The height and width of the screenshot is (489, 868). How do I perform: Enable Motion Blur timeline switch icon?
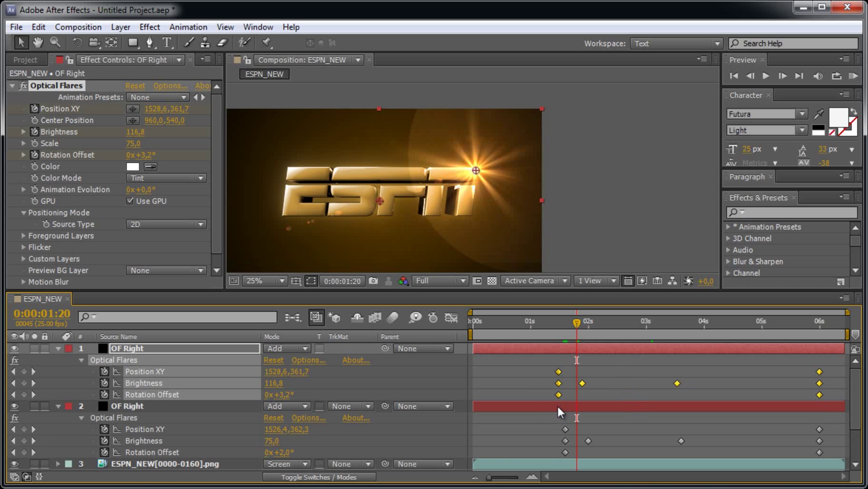393,317
